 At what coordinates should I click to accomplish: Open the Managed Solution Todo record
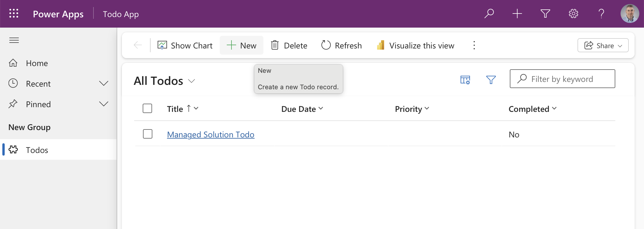point(211,134)
